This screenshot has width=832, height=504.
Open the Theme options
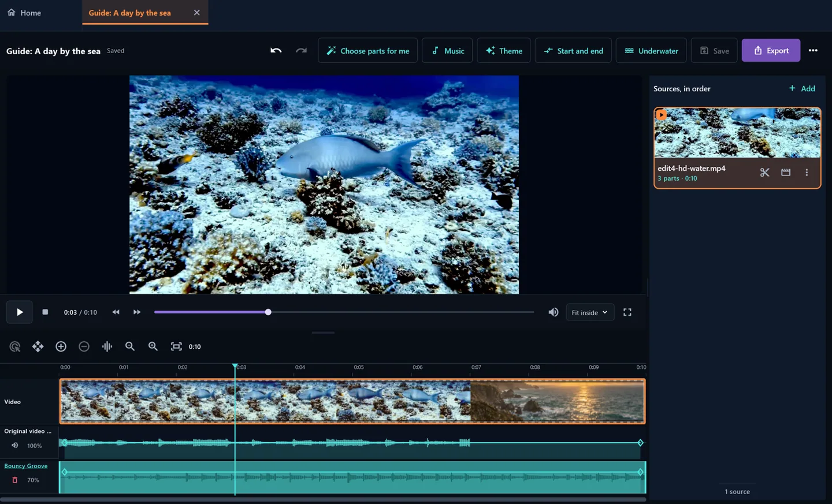click(504, 51)
